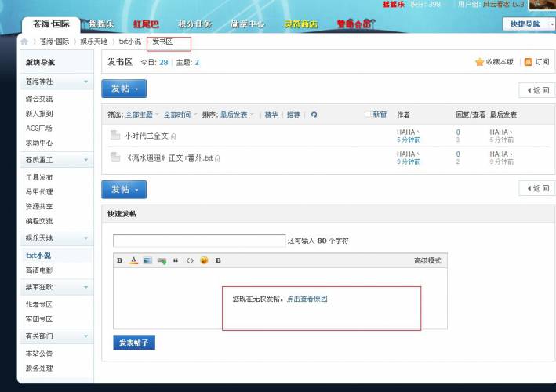
Task: Click the insert link icon
Action: pos(162,260)
